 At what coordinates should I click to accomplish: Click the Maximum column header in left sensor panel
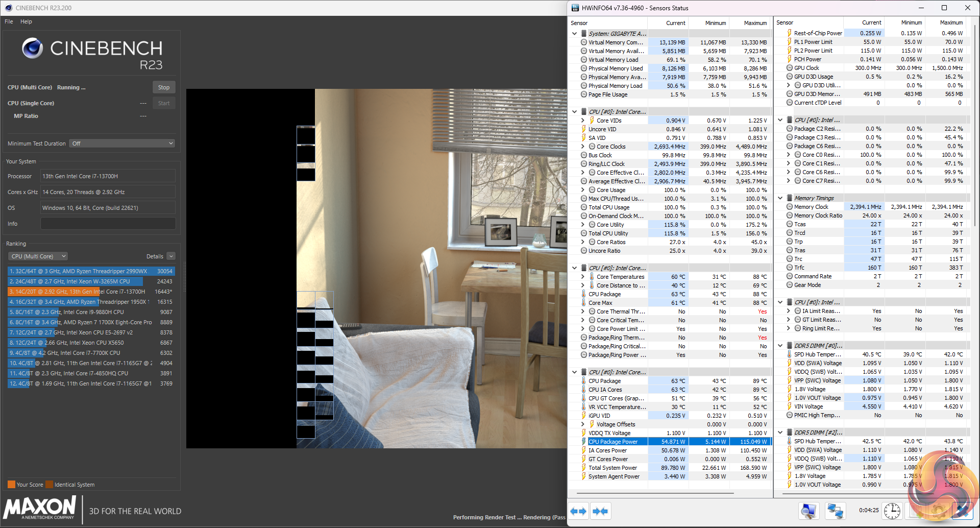pos(749,23)
